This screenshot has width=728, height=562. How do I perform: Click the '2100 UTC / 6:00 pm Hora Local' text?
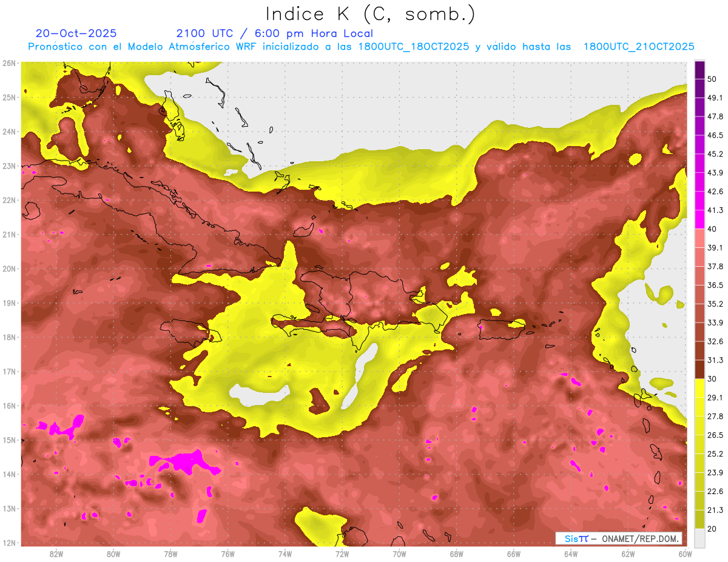pyautogui.click(x=274, y=33)
